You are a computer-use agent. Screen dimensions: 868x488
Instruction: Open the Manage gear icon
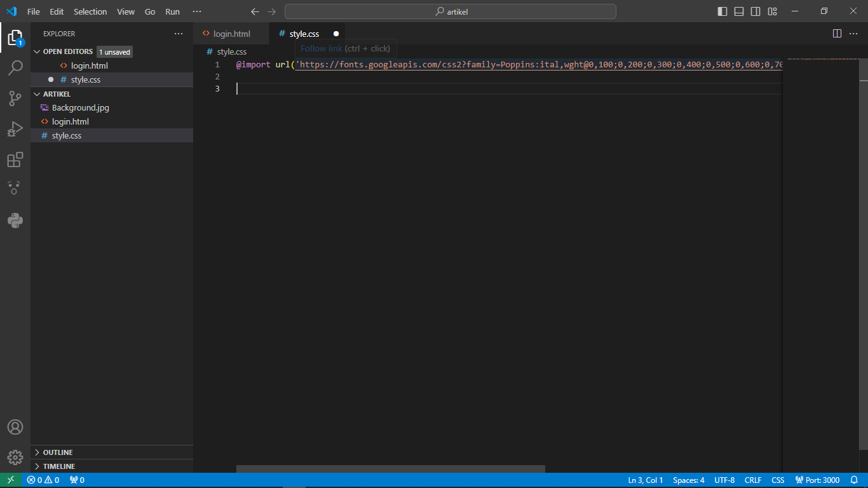click(x=15, y=457)
